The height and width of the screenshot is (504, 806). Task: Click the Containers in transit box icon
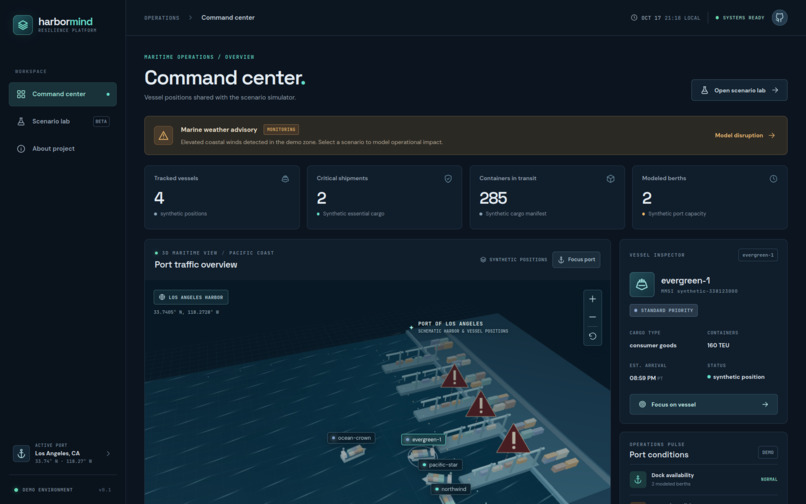[x=611, y=178]
